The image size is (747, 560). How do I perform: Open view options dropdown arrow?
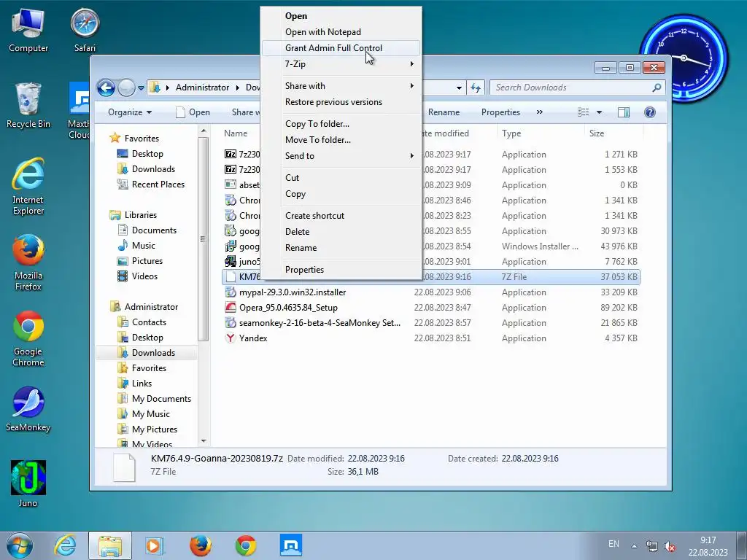click(x=600, y=112)
